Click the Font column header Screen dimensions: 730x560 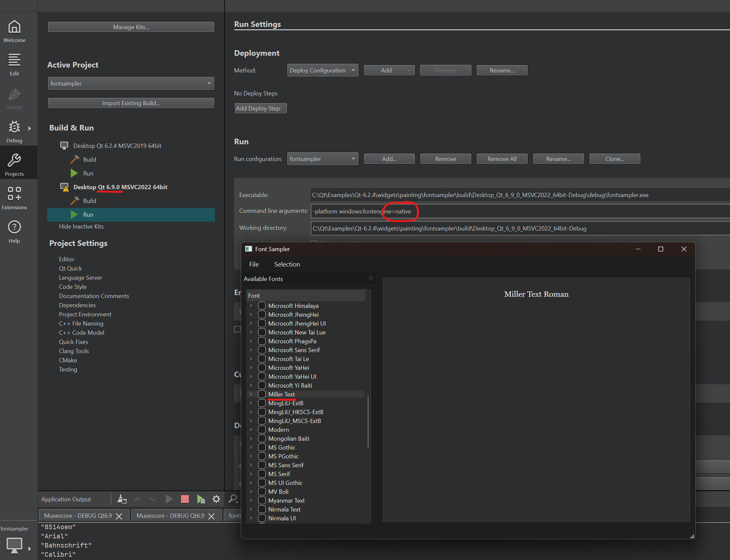(x=306, y=296)
